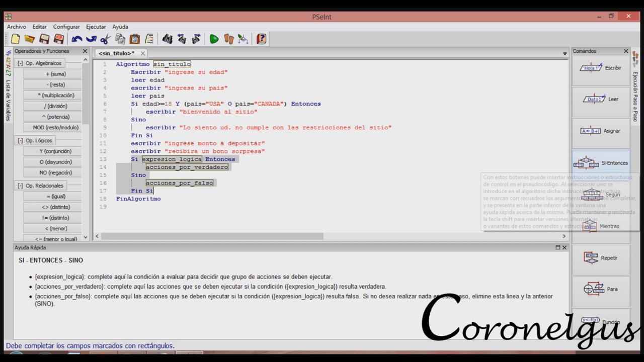Insert the - (resta) operator

point(52,84)
